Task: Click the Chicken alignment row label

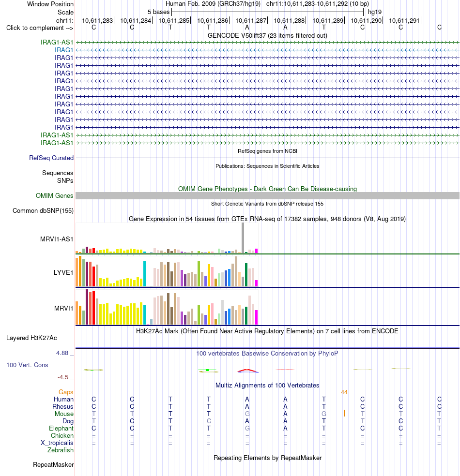Action: point(62,436)
